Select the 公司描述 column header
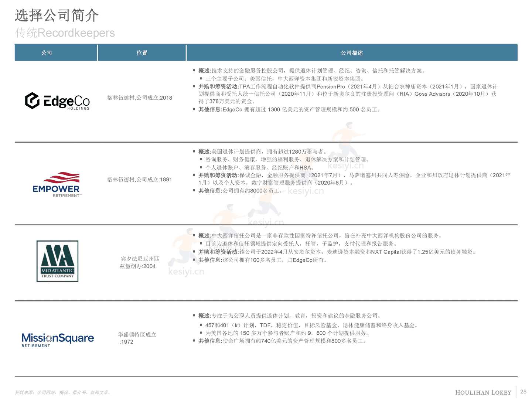The height and width of the screenshot is (399, 532). pos(352,53)
